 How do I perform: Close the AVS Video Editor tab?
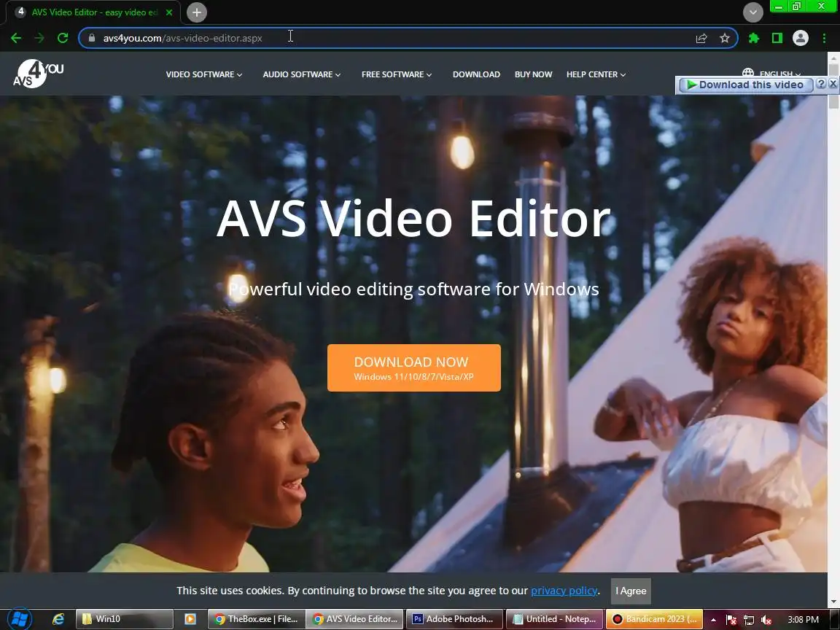click(x=168, y=12)
